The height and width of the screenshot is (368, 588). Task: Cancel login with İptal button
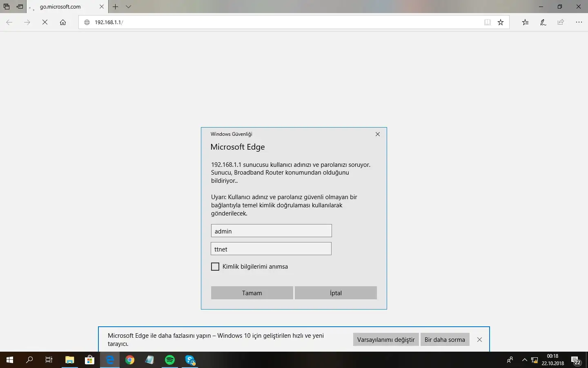[336, 293]
